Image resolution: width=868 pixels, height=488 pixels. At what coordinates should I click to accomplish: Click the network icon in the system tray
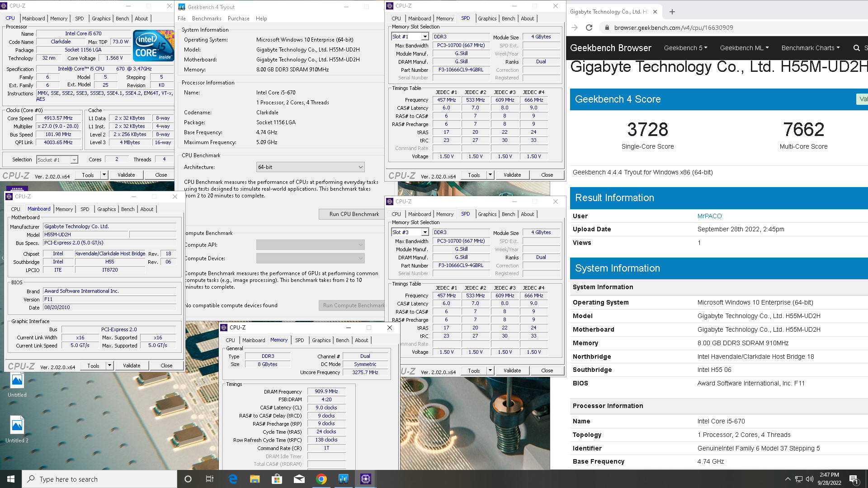(799, 479)
